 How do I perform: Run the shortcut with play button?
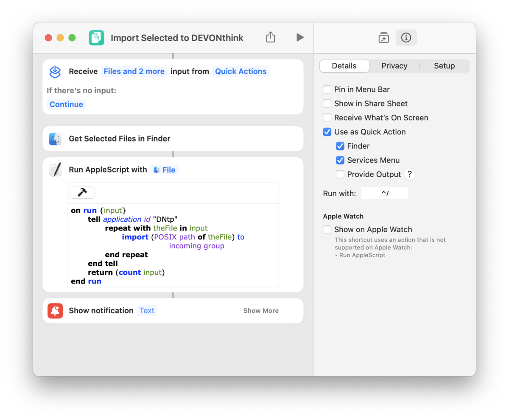click(300, 37)
